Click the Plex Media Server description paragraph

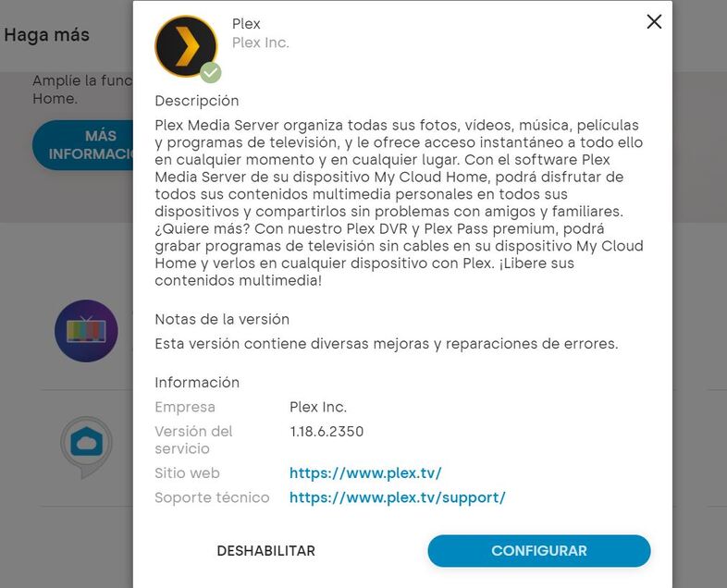(x=400, y=202)
